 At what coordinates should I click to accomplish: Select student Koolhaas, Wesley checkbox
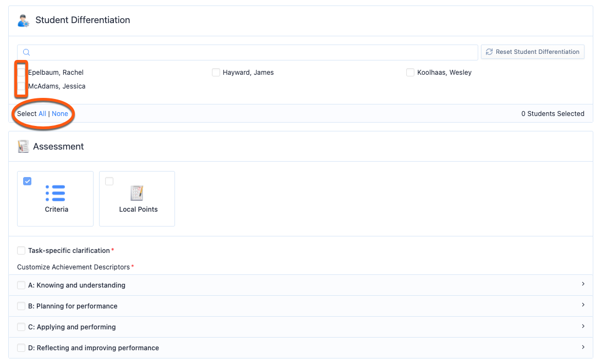[x=410, y=73]
